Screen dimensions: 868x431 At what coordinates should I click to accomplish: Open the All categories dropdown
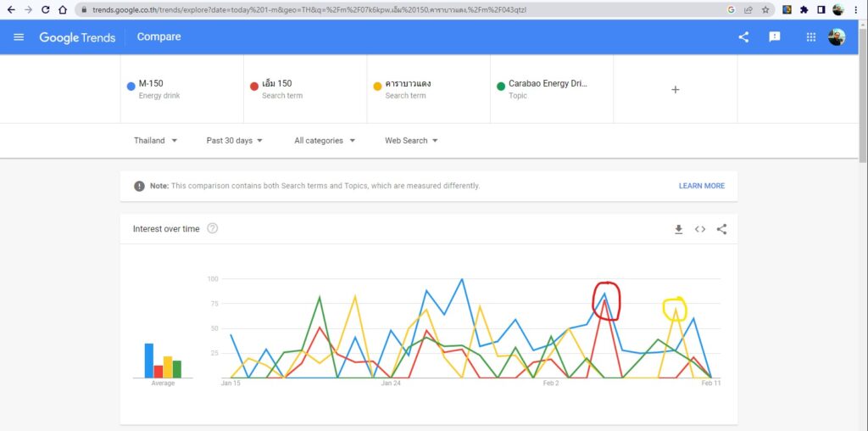[x=325, y=141]
